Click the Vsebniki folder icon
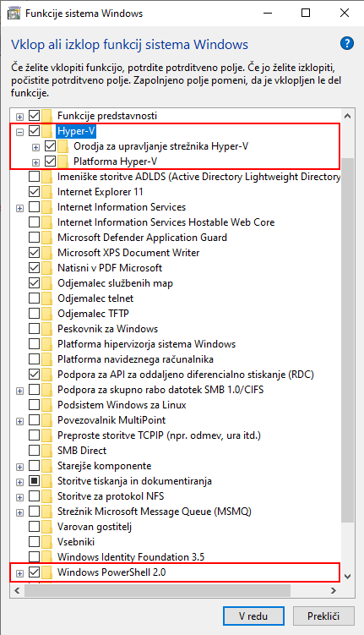Viewport: 364px width, 635px height. (x=47, y=542)
